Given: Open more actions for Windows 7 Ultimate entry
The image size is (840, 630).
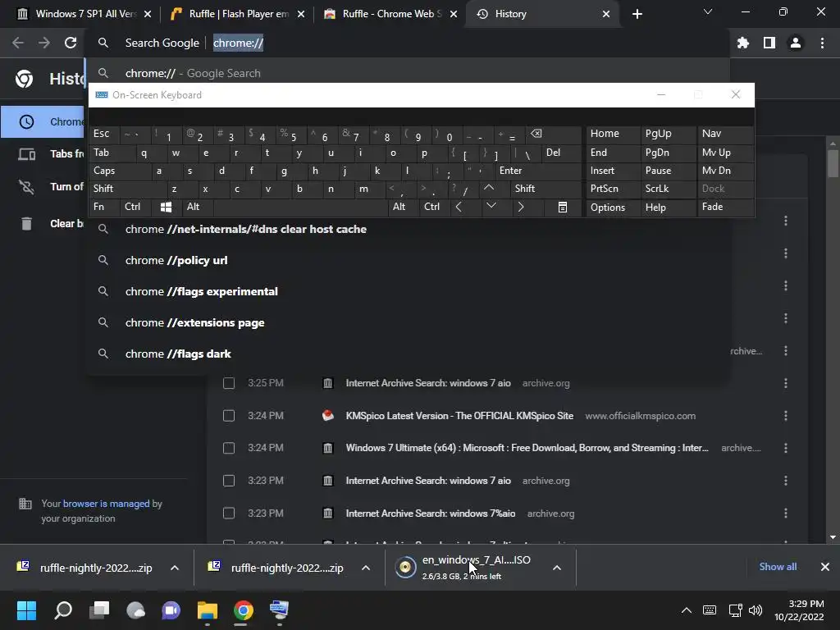Looking at the screenshot, I should 786,448.
